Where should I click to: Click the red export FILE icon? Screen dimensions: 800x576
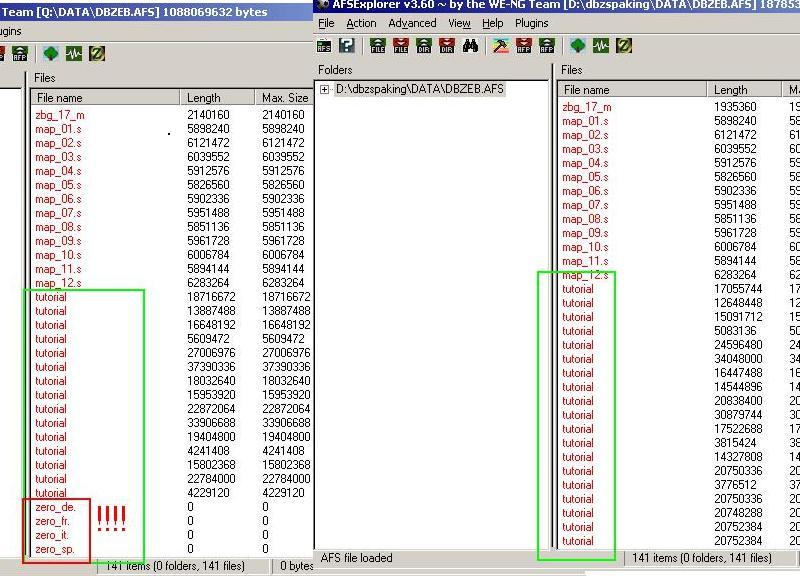pyautogui.click(x=401, y=46)
